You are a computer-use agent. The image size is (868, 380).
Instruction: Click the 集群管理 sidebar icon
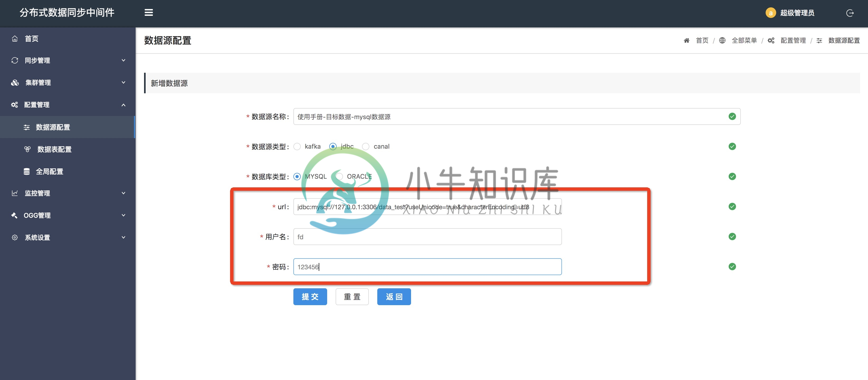pyautogui.click(x=15, y=82)
